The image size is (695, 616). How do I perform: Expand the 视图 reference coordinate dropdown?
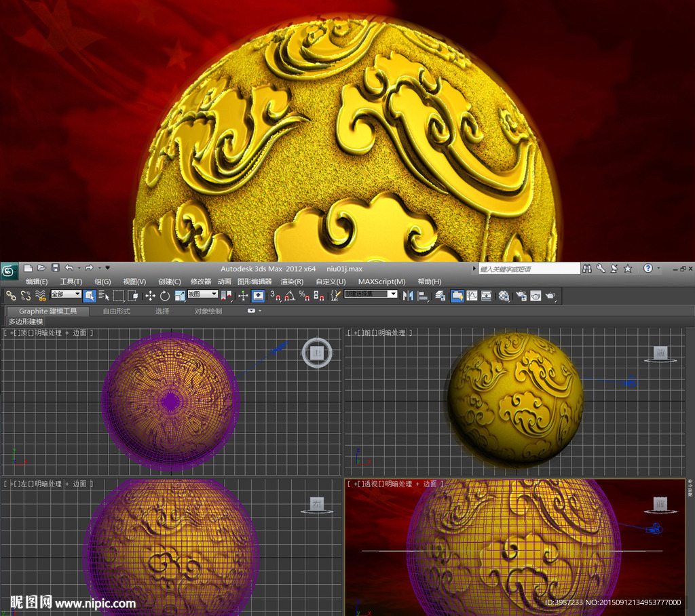tap(202, 294)
